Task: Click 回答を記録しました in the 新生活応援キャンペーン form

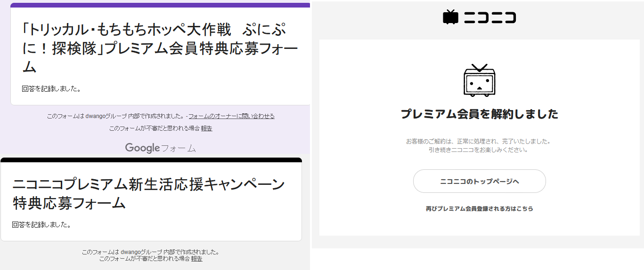Action: point(41,225)
